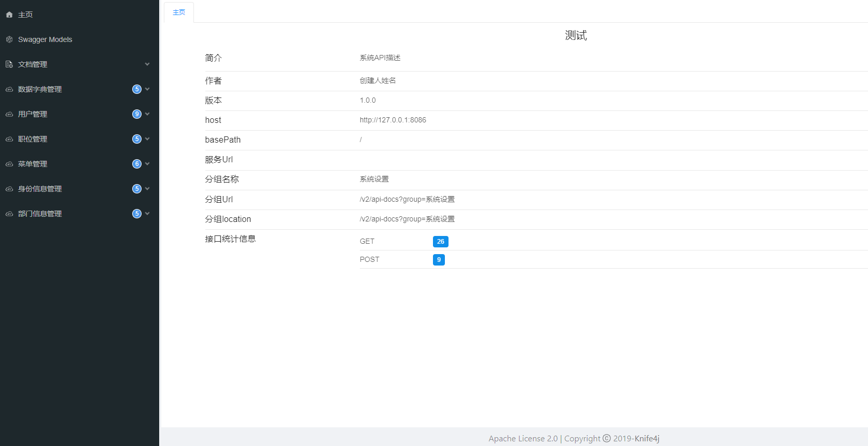The height and width of the screenshot is (446, 868).
Task: Open the 菜单管理 menu group
Action: [79, 164]
